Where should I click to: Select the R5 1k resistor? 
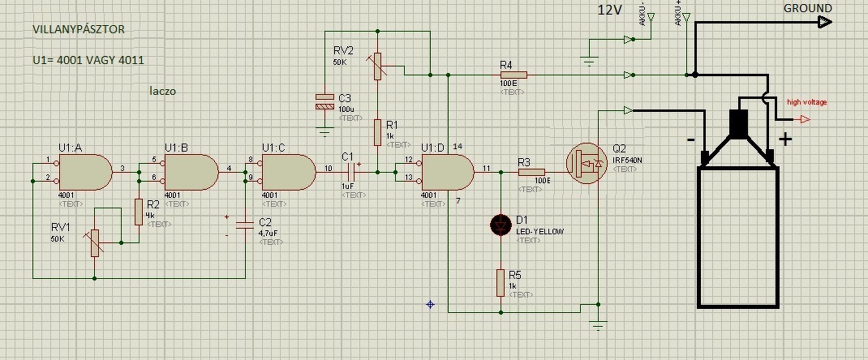(x=501, y=283)
